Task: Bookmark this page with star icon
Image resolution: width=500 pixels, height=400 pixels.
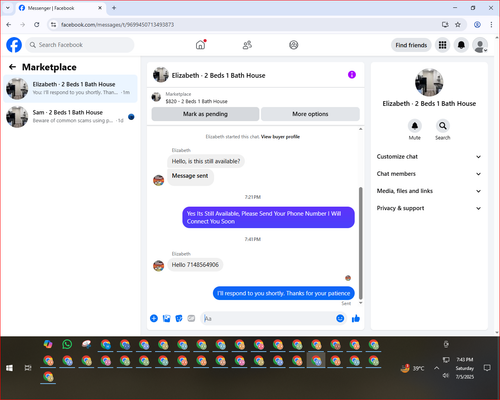Action: 458,25
